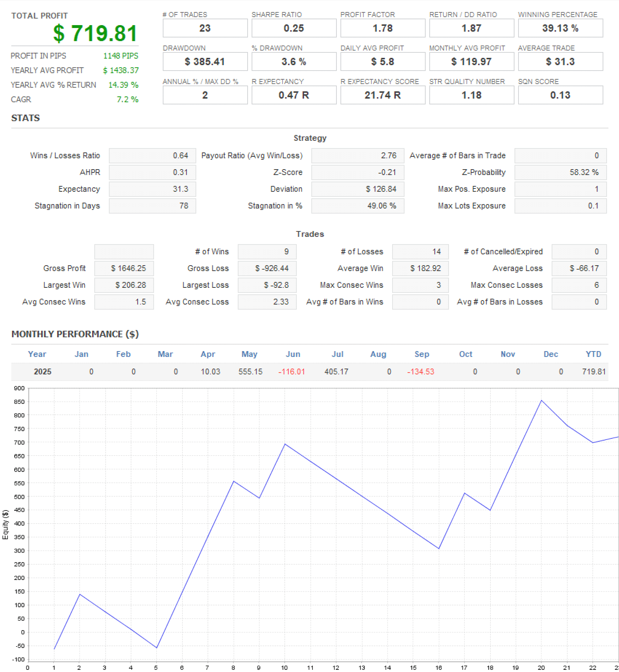Click the R Expectancy Score value
This screenshot has height=672, width=619.
click(382, 95)
